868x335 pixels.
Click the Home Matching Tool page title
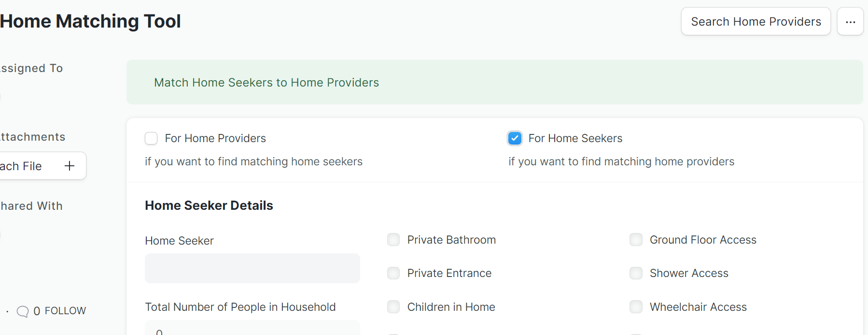pyautogui.click(x=90, y=21)
